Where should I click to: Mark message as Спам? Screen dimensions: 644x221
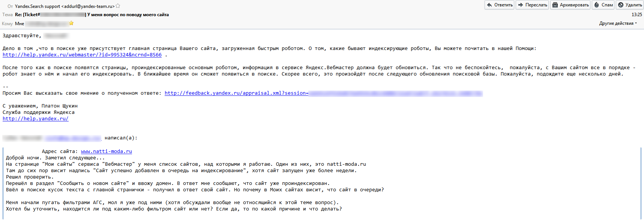(603, 5)
